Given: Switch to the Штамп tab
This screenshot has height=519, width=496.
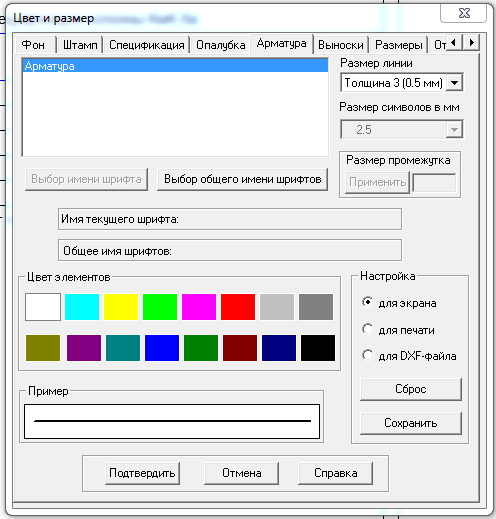Looking at the screenshot, I should coord(80,45).
